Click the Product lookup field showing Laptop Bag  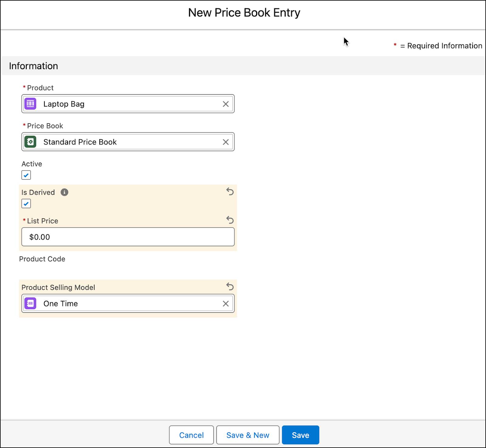point(128,104)
